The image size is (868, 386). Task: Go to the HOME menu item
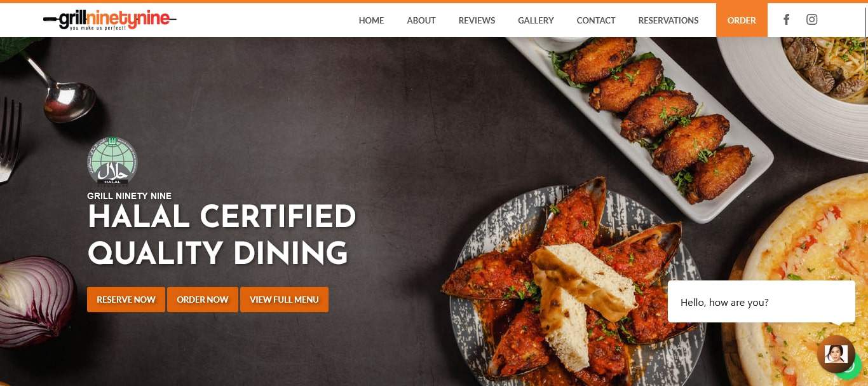pyautogui.click(x=371, y=20)
